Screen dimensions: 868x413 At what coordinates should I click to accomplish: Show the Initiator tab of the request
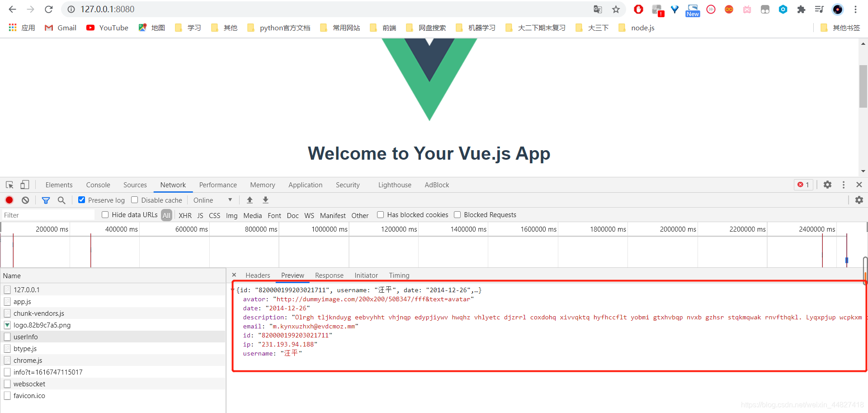pyautogui.click(x=366, y=275)
